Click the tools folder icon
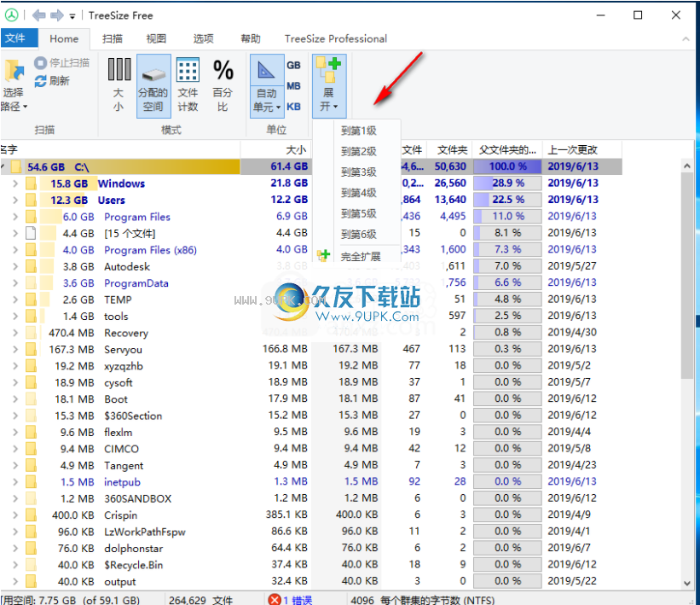Viewport: 700px width, 605px height. point(31,316)
